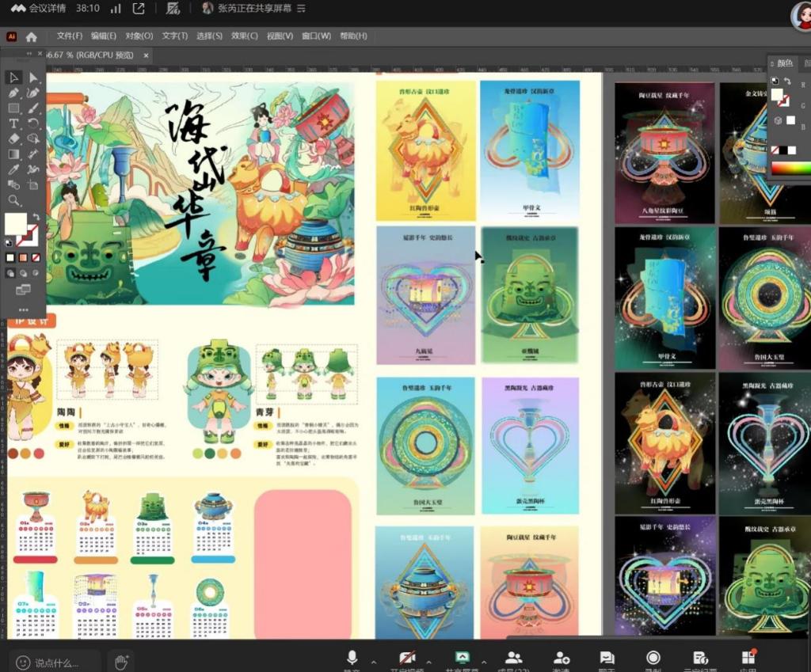Choose the Rectangle tool

pyautogui.click(x=13, y=108)
